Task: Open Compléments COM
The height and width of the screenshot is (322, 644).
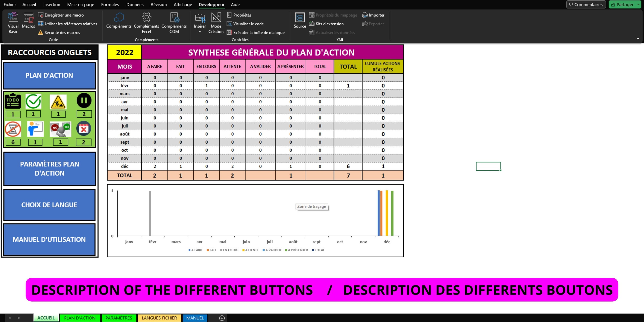Action: pyautogui.click(x=174, y=23)
